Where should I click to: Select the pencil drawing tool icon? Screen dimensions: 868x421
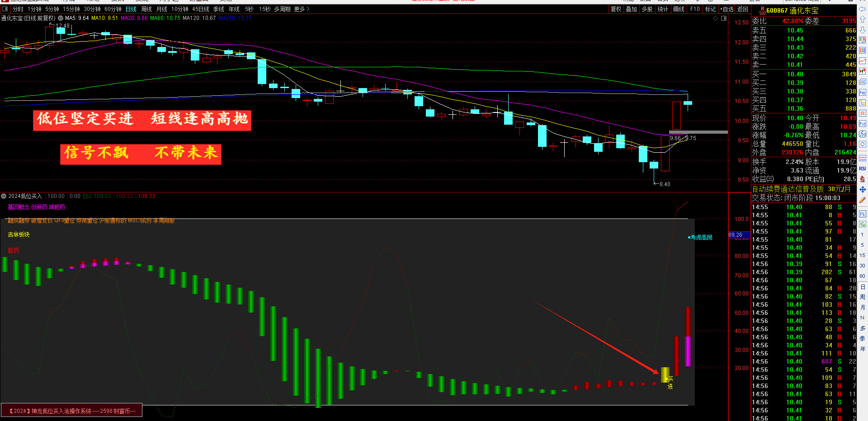pyautogui.click(x=863, y=200)
